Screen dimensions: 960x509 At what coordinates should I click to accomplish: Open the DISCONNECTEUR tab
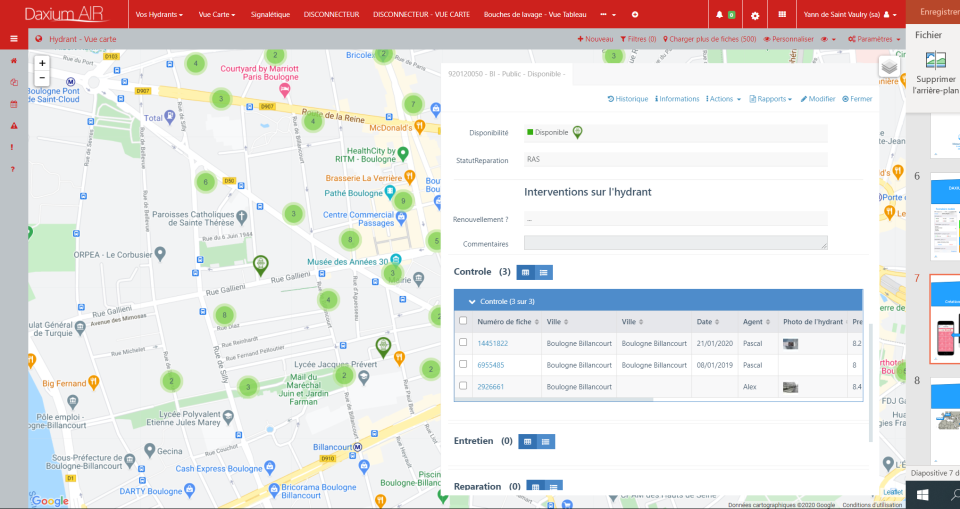pyautogui.click(x=331, y=14)
